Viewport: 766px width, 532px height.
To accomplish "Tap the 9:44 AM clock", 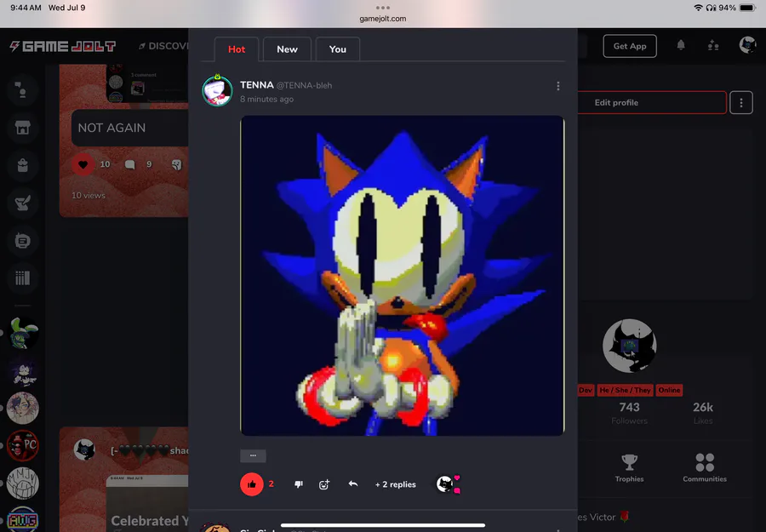I will pyautogui.click(x=26, y=8).
